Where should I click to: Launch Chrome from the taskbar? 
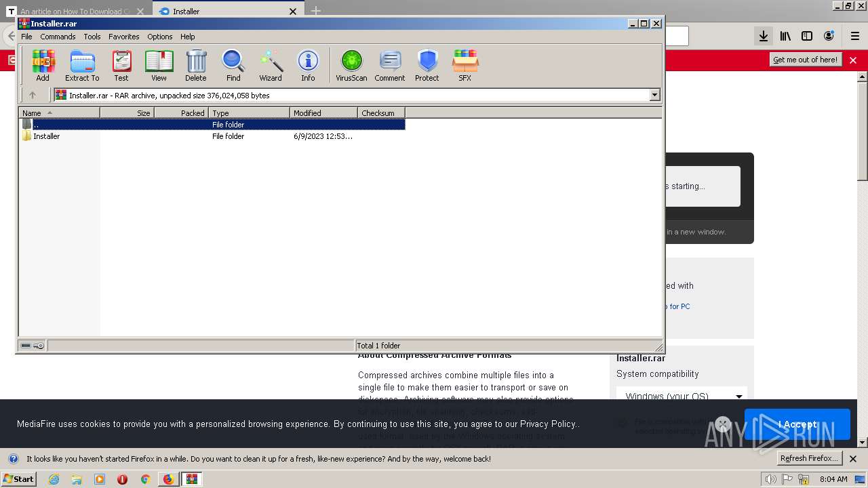[x=144, y=479]
